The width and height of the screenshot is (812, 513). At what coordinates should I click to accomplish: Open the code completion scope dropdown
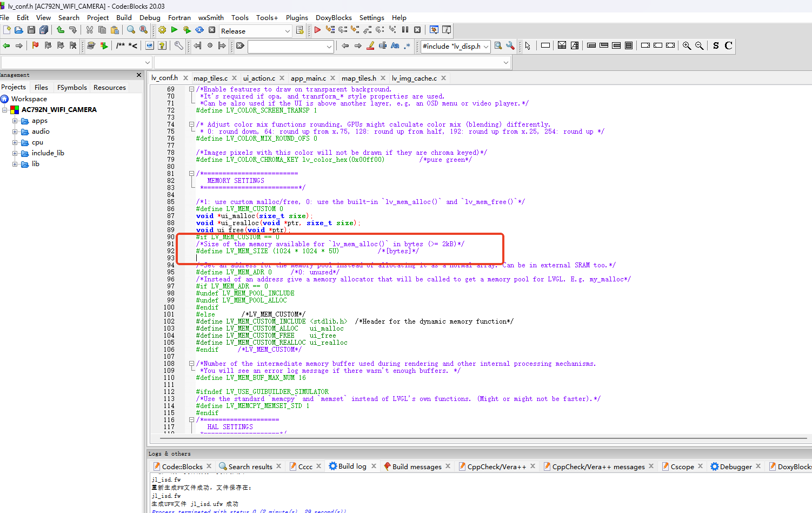point(147,63)
